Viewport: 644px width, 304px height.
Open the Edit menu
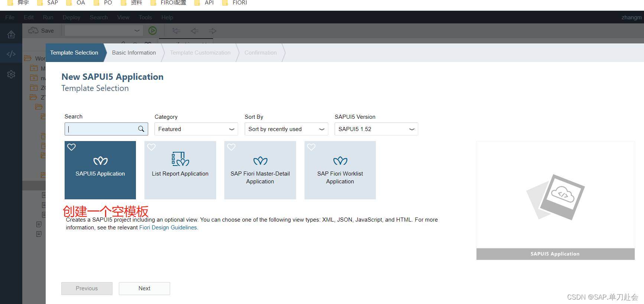point(29,17)
